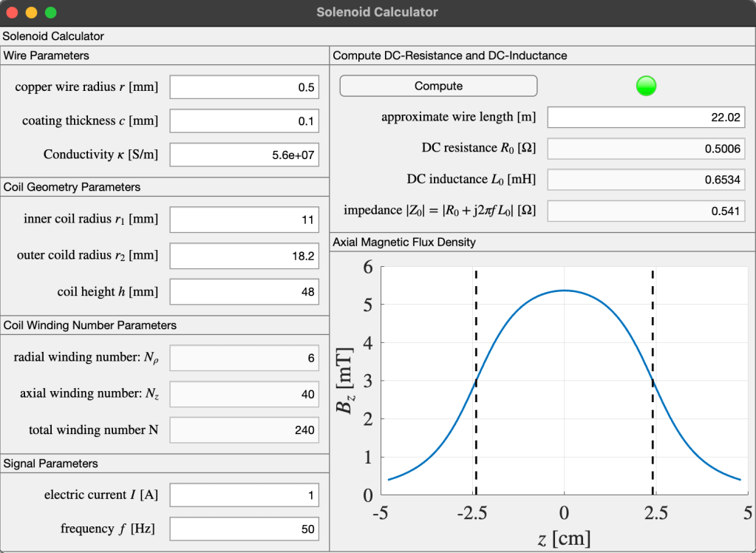Select the coil height input field
756x553 pixels.
pyautogui.click(x=244, y=292)
